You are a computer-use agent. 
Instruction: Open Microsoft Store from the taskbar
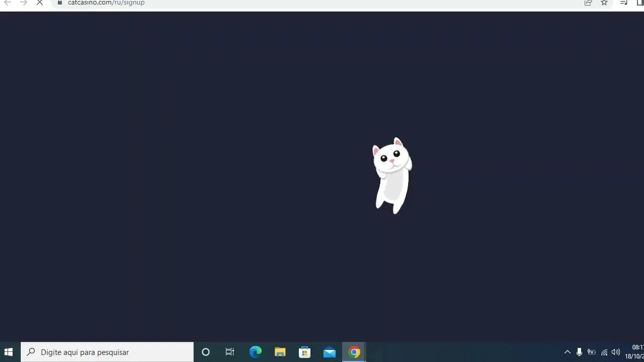point(305,352)
